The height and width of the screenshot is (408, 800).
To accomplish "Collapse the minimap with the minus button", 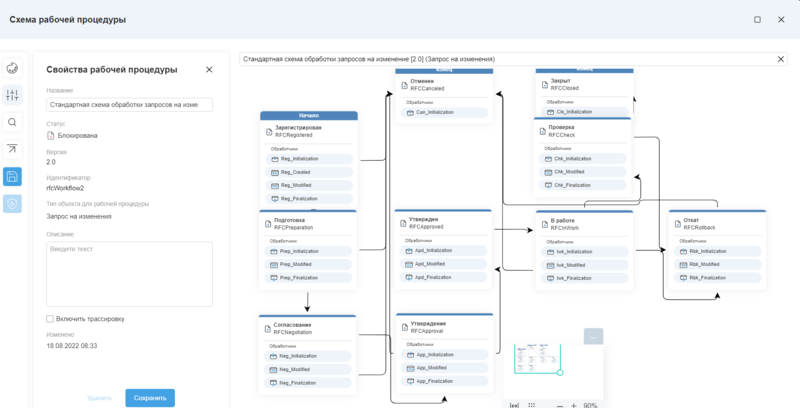I will pyautogui.click(x=594, y=337).
